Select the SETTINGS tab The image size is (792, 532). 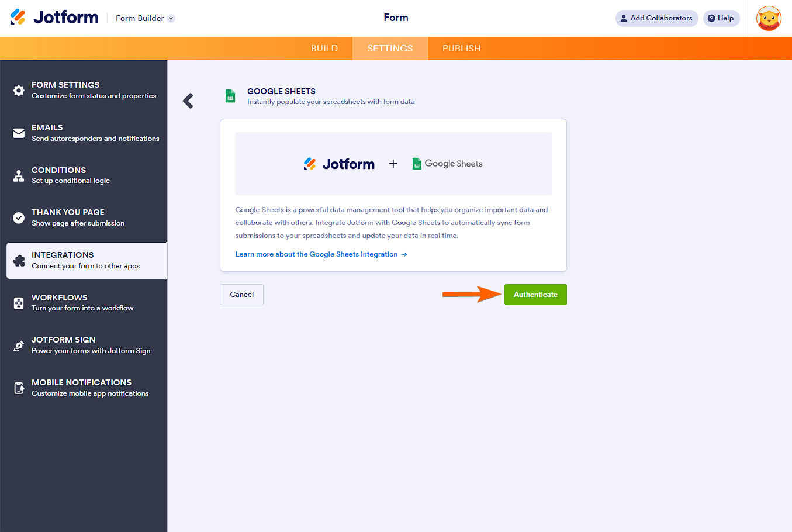pos(390,49)
